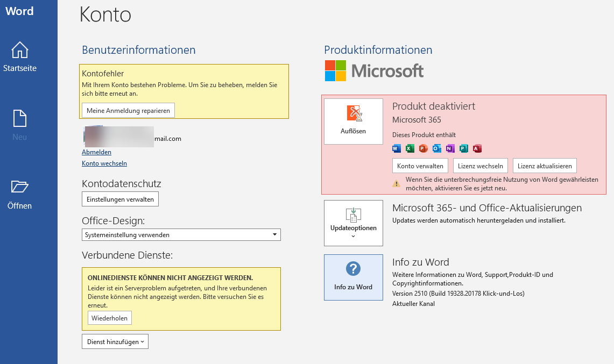The height and width of the screenshot is (364, 614).
Task: Click Wiederholen to retry services
Action: click(x=110, y=318)
